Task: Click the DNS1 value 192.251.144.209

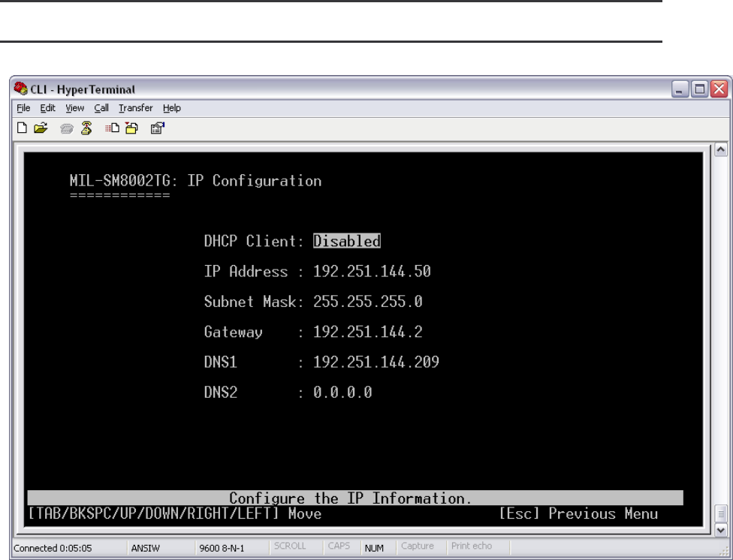Action: click(x=376, y=362)
